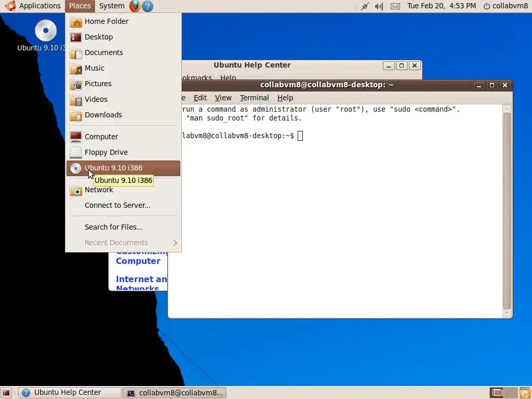532x399 pixels.
Task: Switch to collabvm8 terminal taskbar button
Action: tap(175, 393)
